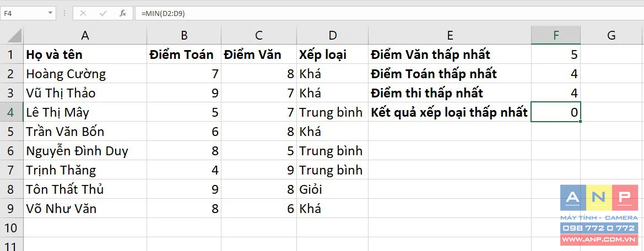Open the Name Box dropdown arrow

pos(51,13)
